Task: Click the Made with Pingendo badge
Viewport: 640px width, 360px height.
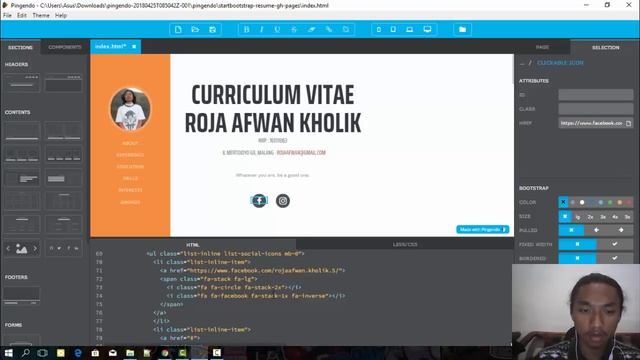Action: pos(482,229)
